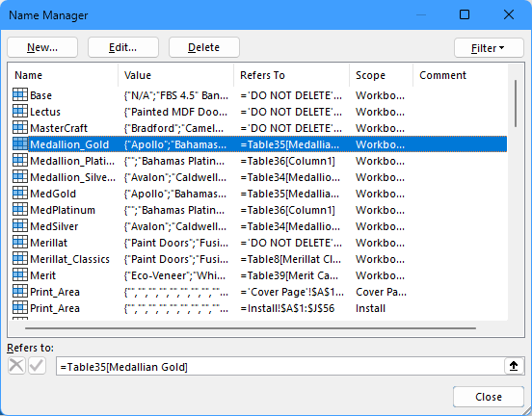Image resolution: width=532 pixels, height=416 pixels.
Task: Select the name Base
Action: [x=41, y=95]
